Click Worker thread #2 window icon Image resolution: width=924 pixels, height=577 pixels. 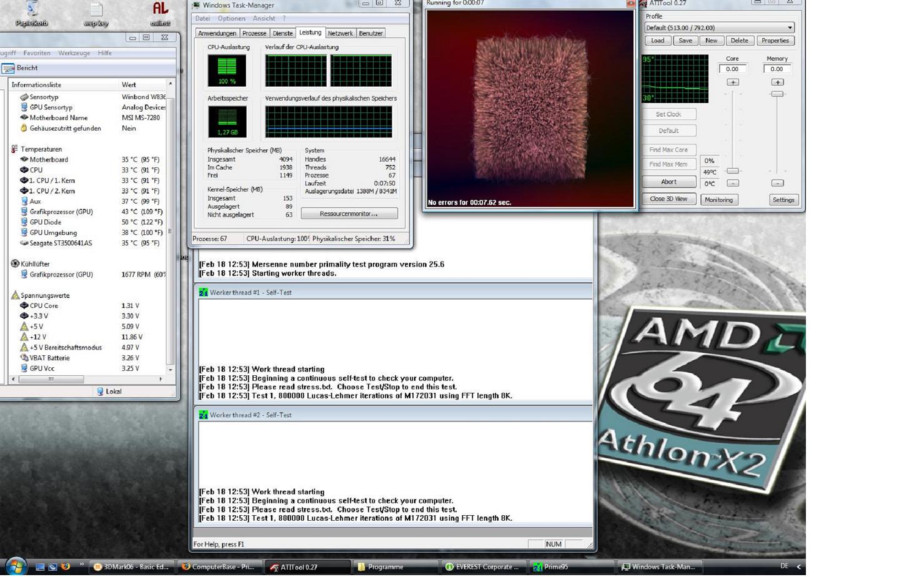pos(203,415)
